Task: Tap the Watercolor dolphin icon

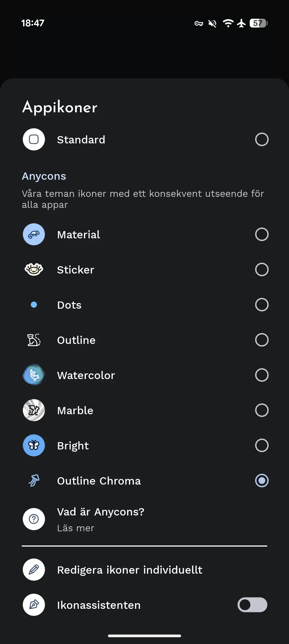Action: click(x=34, y=375)
